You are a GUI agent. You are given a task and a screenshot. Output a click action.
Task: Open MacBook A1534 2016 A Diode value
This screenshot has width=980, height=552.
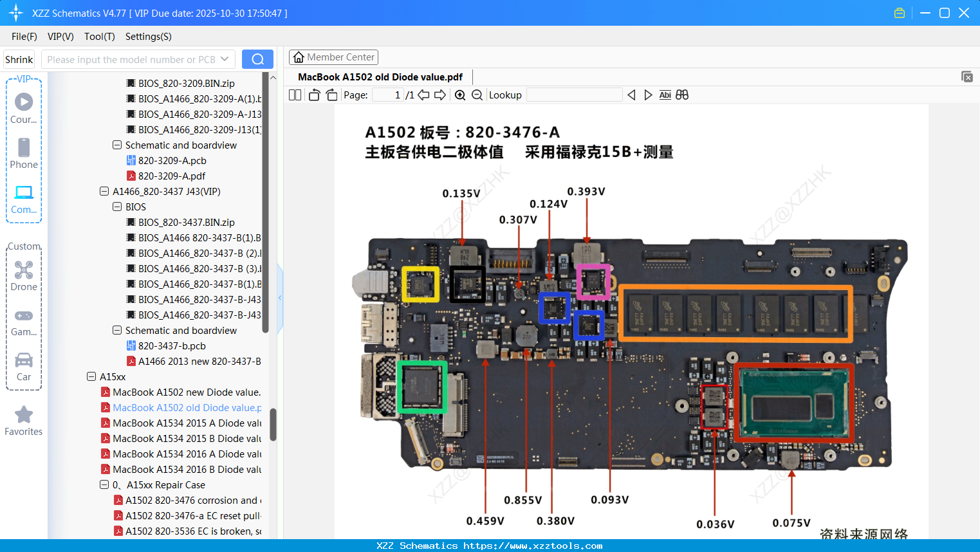[181, 454]
